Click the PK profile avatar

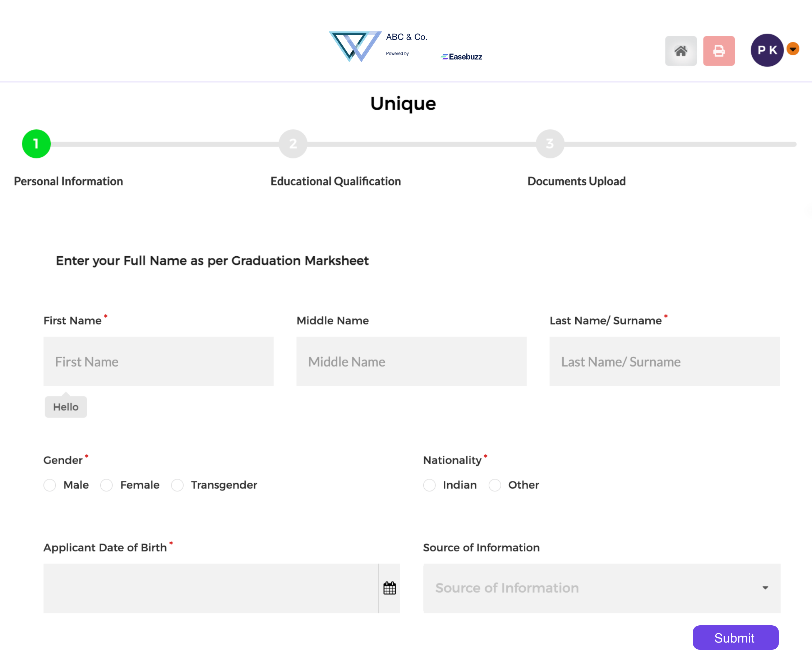click(767, 50)
